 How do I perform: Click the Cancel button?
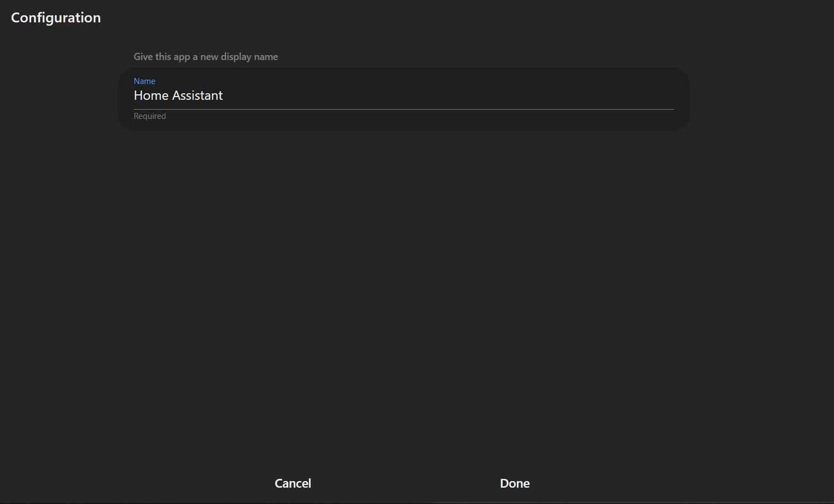(x=293, y=483)
